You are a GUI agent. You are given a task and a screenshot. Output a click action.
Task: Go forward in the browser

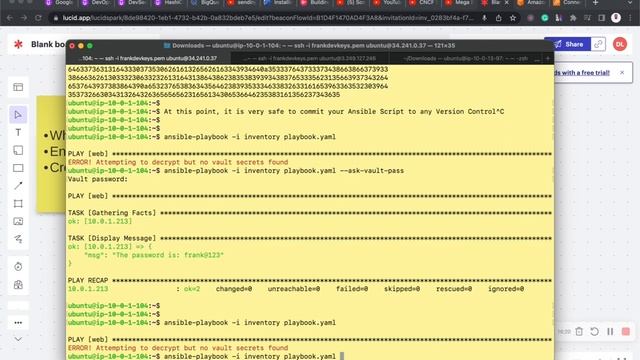[24, 18]
